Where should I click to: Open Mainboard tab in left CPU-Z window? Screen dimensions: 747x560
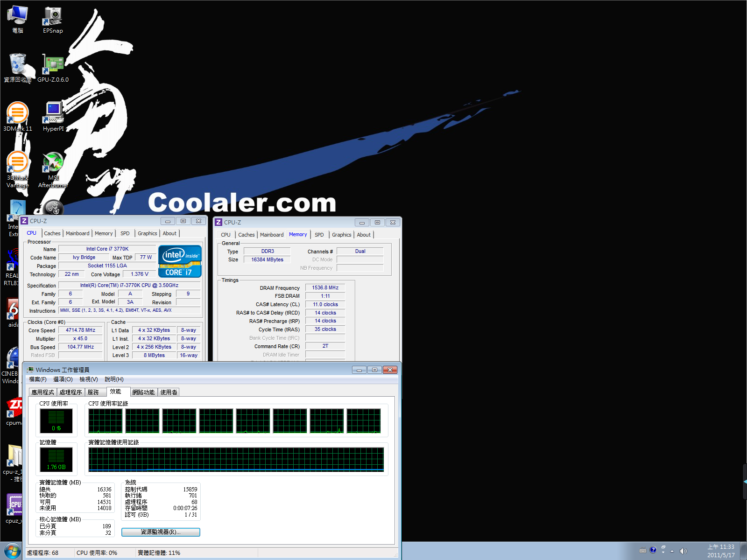pos(78,233)
